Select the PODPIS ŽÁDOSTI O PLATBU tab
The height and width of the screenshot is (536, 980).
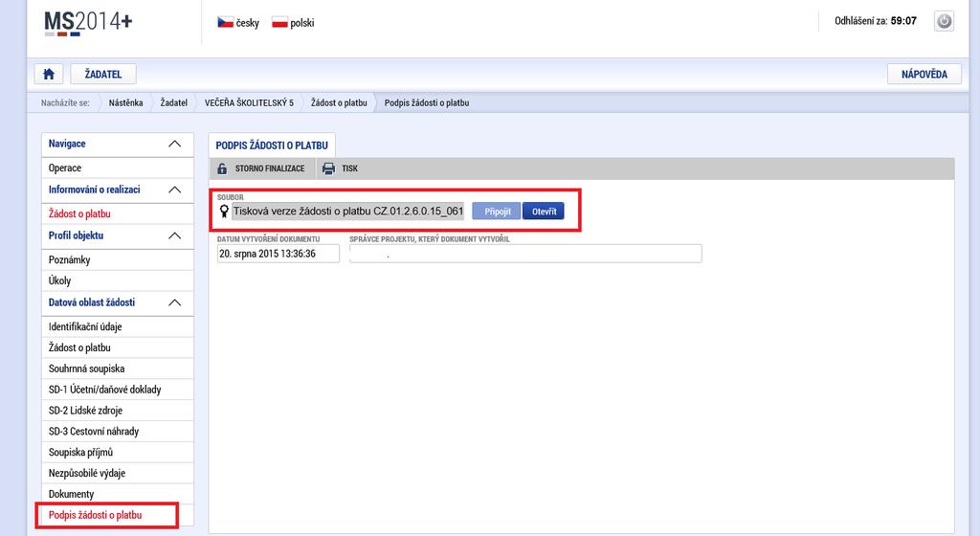coord(272,145)
